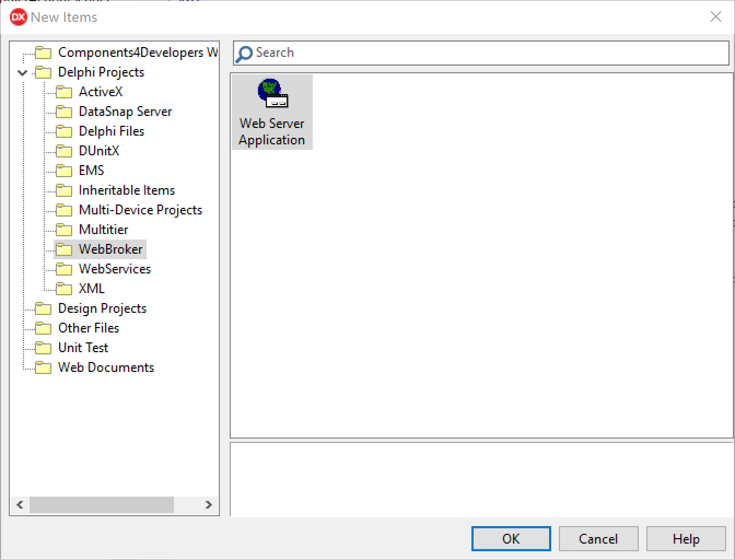Click the Inheritable Items folder icon
Viewport: 735px width, 560px height.
click(64, 190)
